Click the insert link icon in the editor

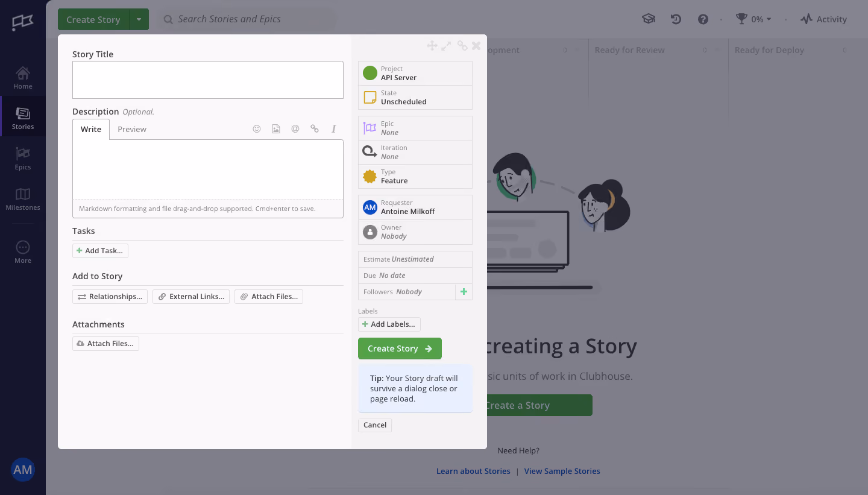(x=315, y=128)
